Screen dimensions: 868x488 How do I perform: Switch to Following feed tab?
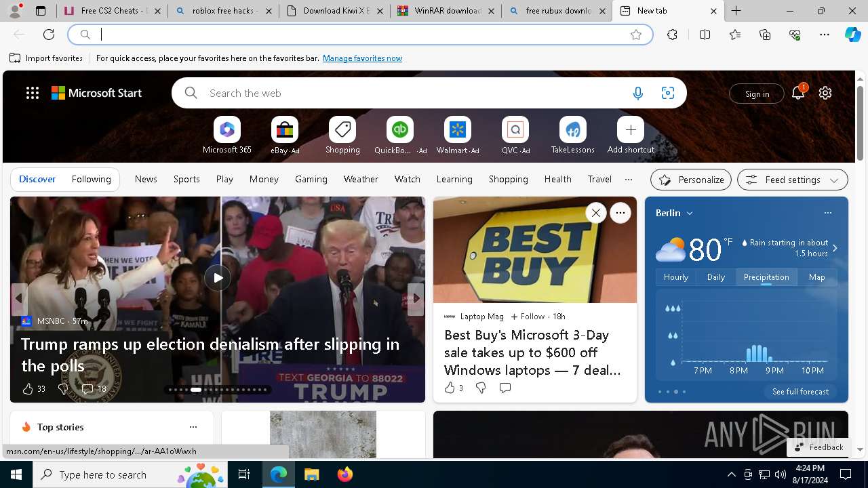pos(91,179)
